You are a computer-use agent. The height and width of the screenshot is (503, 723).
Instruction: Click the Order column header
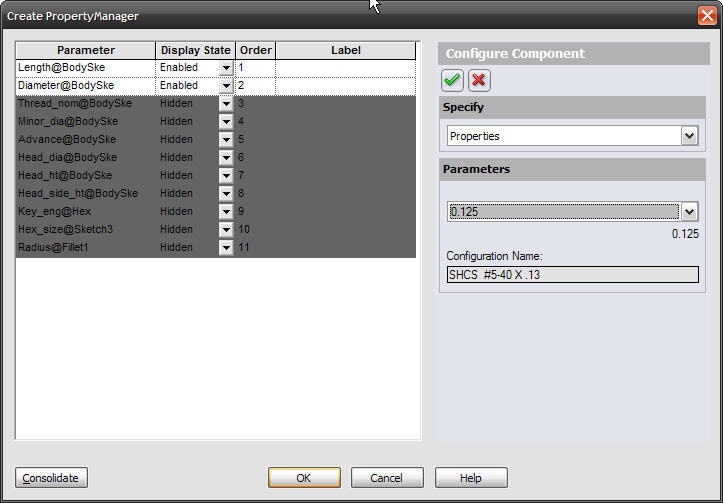coord(256,50)
